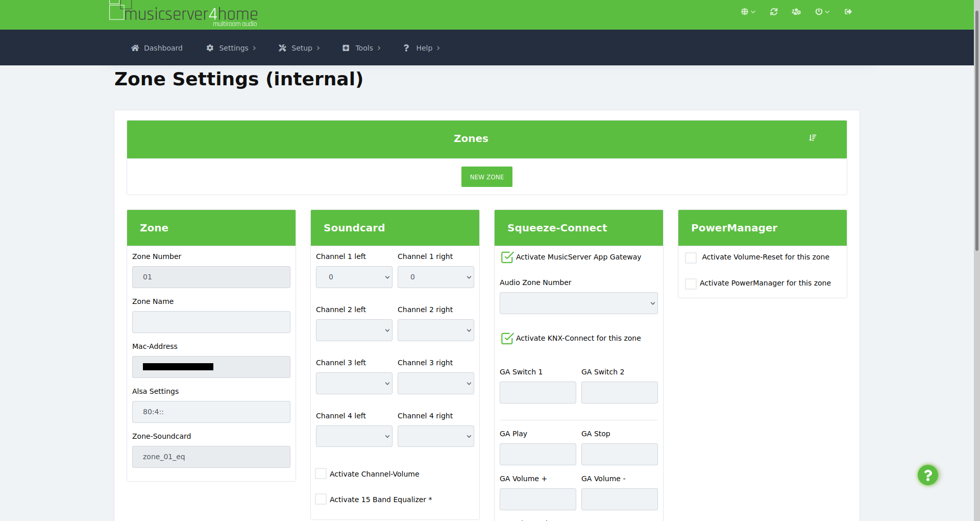This screenshot has width=980, height=521.
Task: Click the refresh arrows icon
Action: 774,12
